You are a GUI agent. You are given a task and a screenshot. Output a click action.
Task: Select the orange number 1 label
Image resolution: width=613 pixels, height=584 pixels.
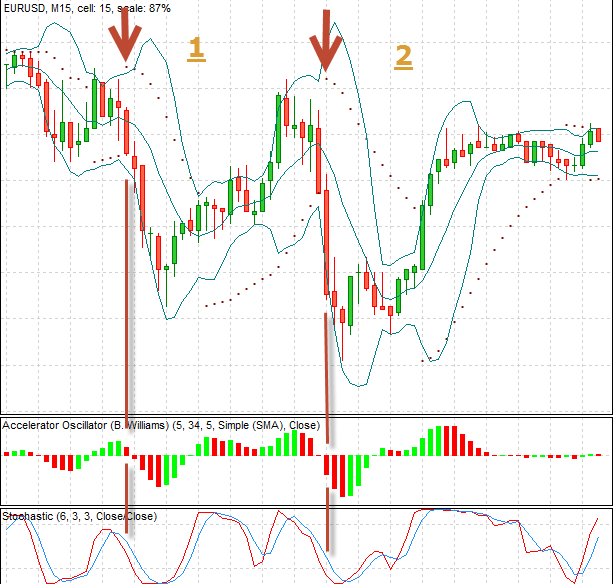pos(196,49)
